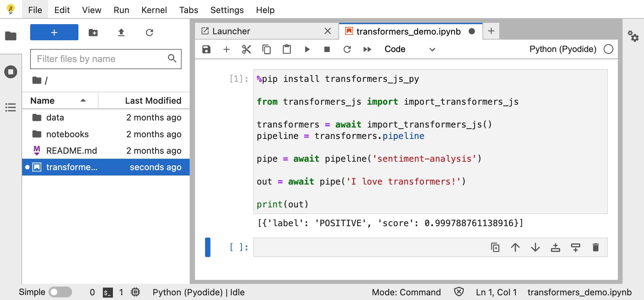
Task: Click Python (Pyodide) | Idle status
Action: 199,292
